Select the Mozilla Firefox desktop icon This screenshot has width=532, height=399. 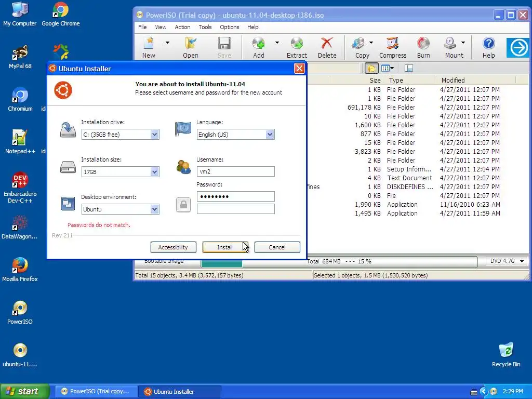coord(20,270)
